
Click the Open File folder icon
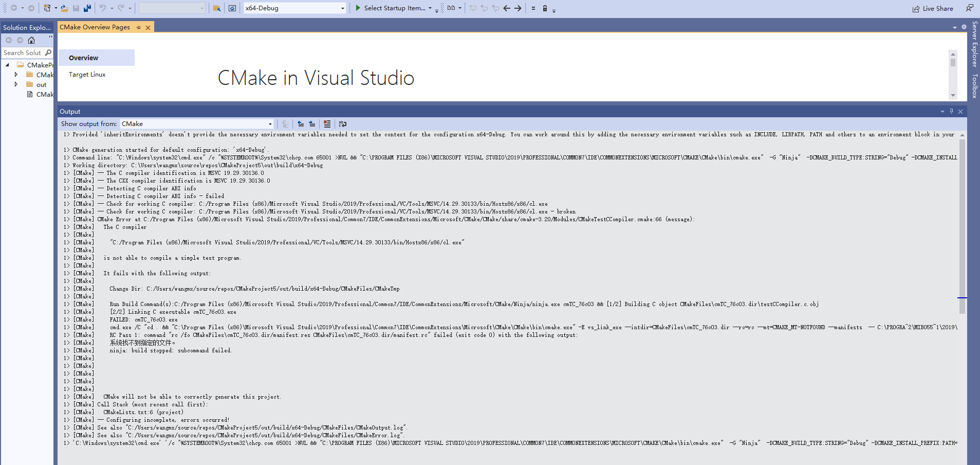pos(64,8)
